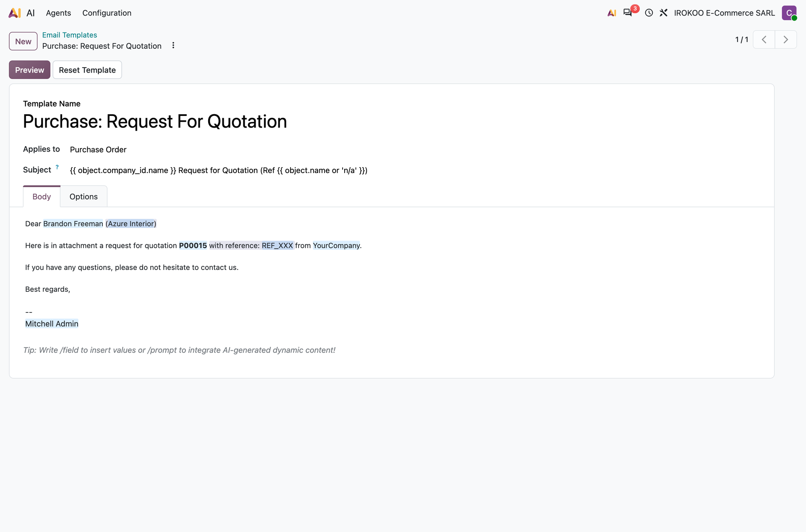Open the developer tools wrench icon
Image resolution: width=806 pixels, height=532 pixels.
click(x=663, y=13)
